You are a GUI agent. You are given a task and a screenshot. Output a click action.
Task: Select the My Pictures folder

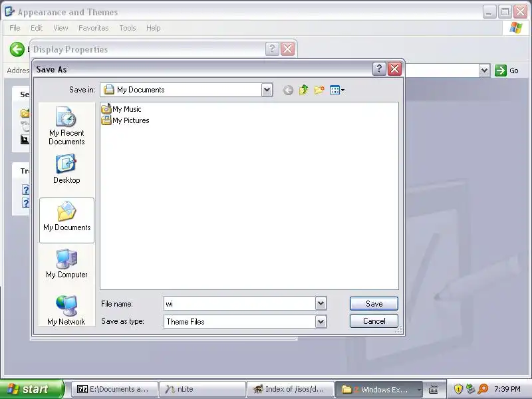click(125, 120)
